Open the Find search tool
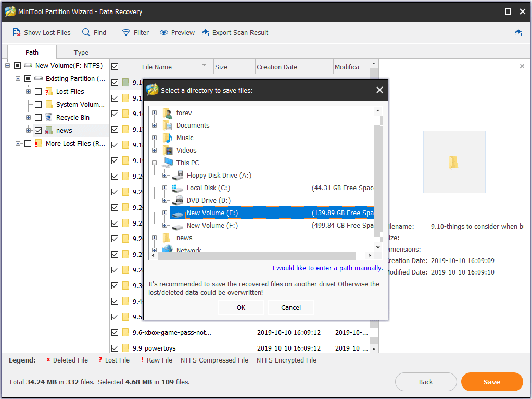Image resolution: width=532 pixels, height=399 pixels. pyautogui.click(x=94, y=33)
